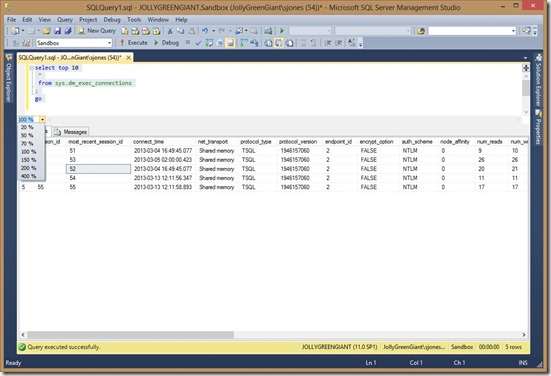Click the connect_time column header
Screen dimensions: 551x376
point(163,142)
